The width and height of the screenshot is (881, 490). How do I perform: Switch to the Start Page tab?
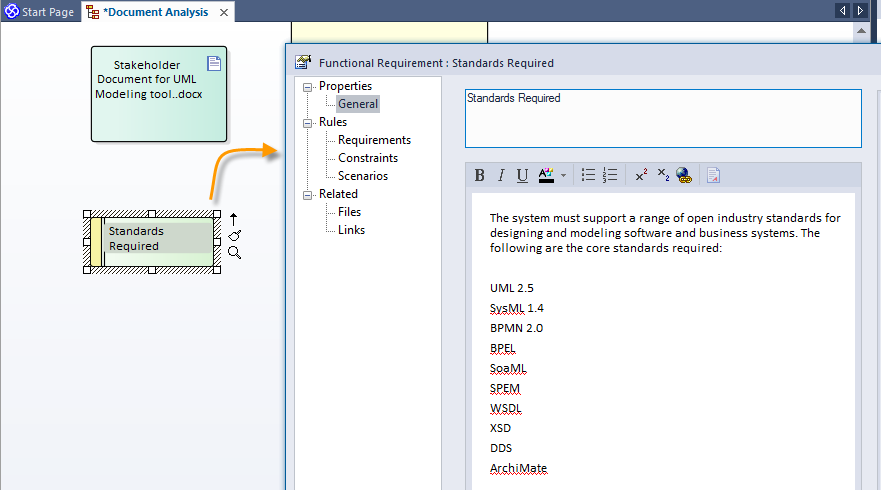pos(40,12)
